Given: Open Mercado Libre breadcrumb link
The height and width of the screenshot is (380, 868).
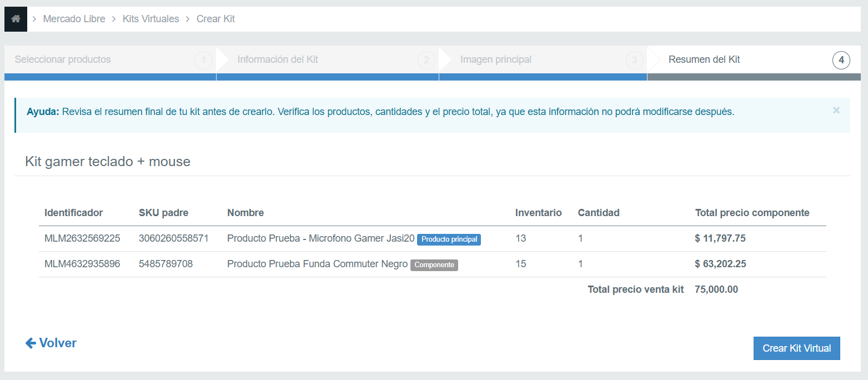Looking at the screenshot, I should click(x=74, y=19).
